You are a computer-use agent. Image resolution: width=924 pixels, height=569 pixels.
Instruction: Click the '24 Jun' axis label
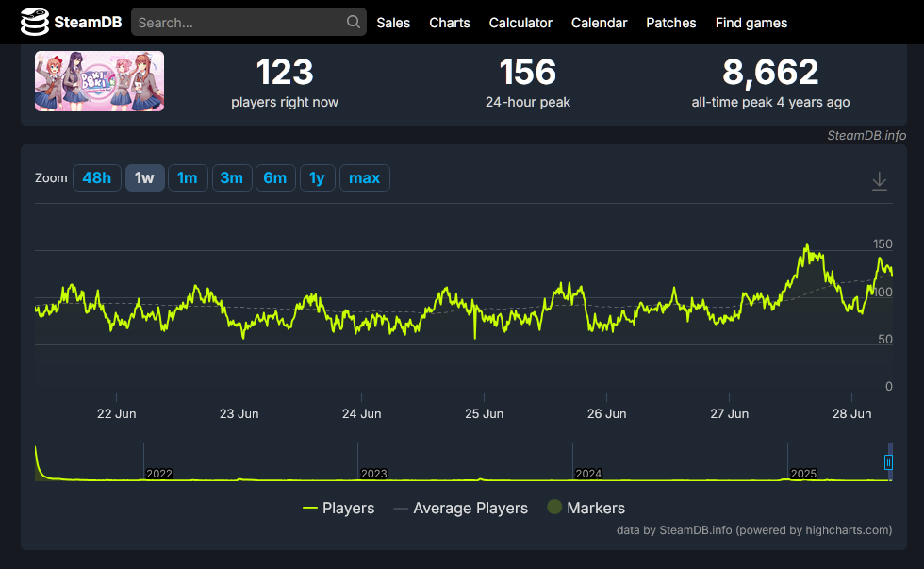click(x=362, y=414)
